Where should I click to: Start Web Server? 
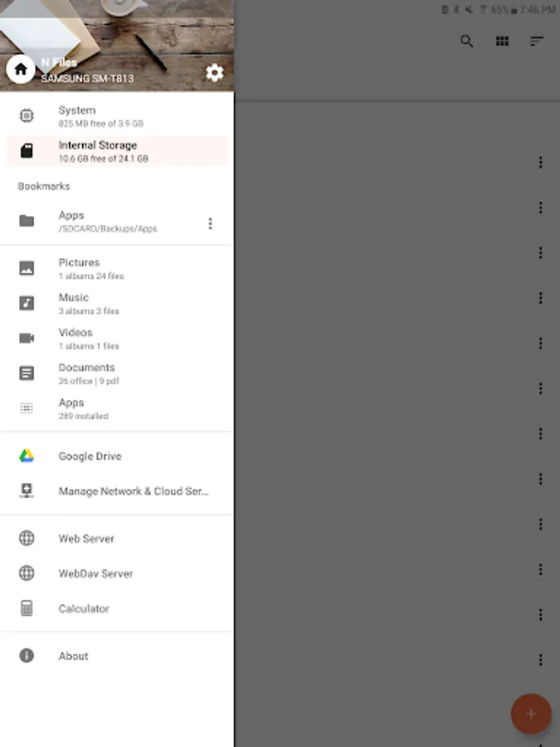tap(117, 539)
